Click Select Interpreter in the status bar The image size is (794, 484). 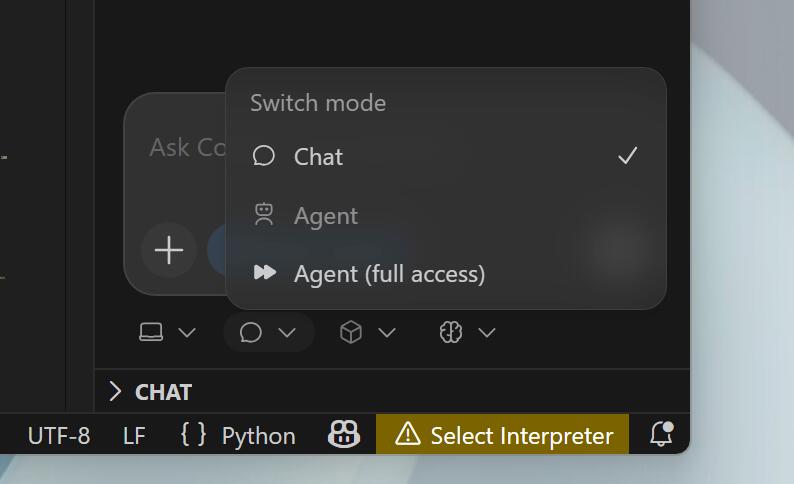(521, 435)
